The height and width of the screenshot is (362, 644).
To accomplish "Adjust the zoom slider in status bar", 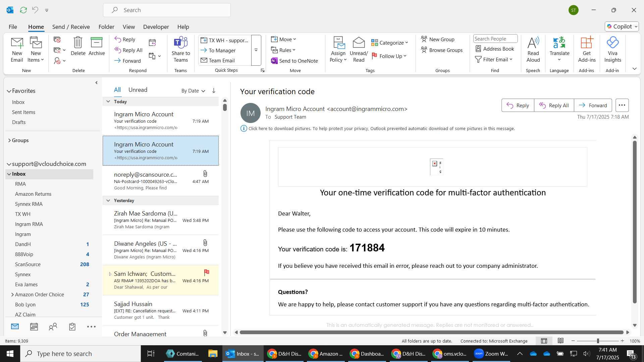I will (x=598, y=341).
